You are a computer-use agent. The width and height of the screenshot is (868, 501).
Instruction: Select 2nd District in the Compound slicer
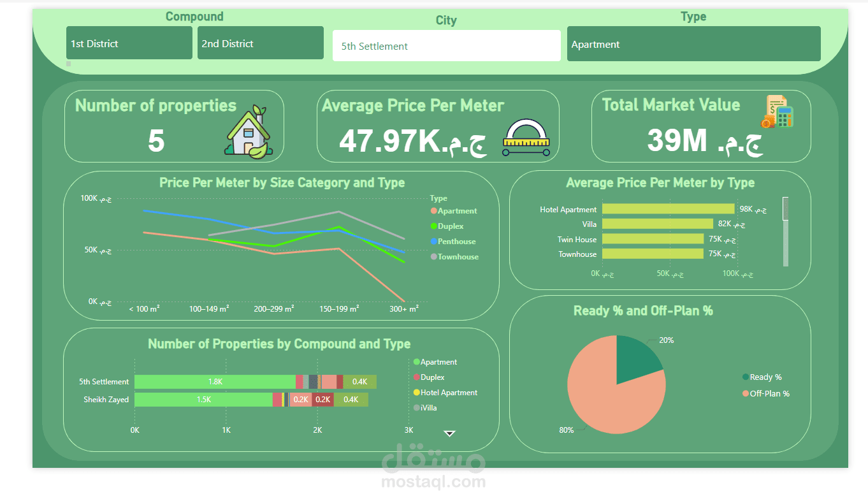[260, 43]
